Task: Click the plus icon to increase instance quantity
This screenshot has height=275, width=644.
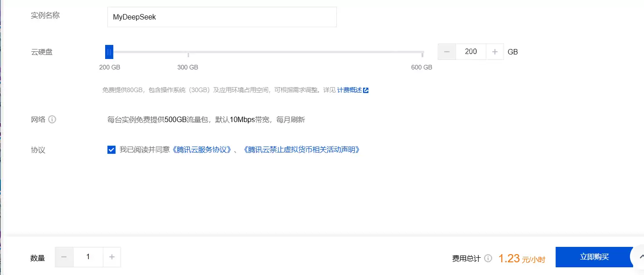Action: click(x=111, y=256)
